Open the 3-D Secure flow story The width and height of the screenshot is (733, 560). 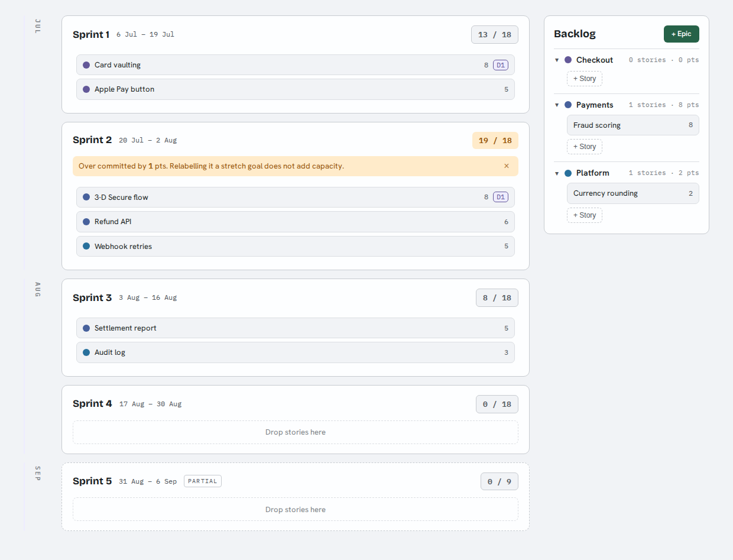point(296,197)
